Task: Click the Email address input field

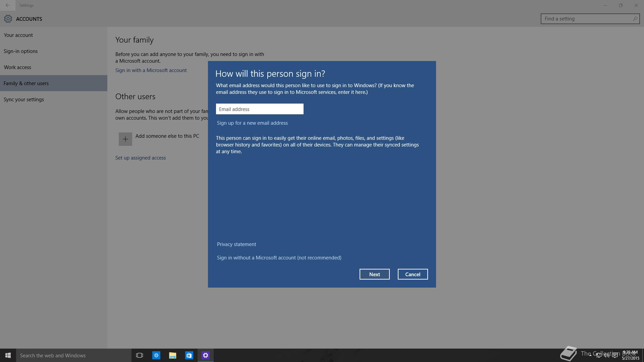Action: tap(260, 109)
